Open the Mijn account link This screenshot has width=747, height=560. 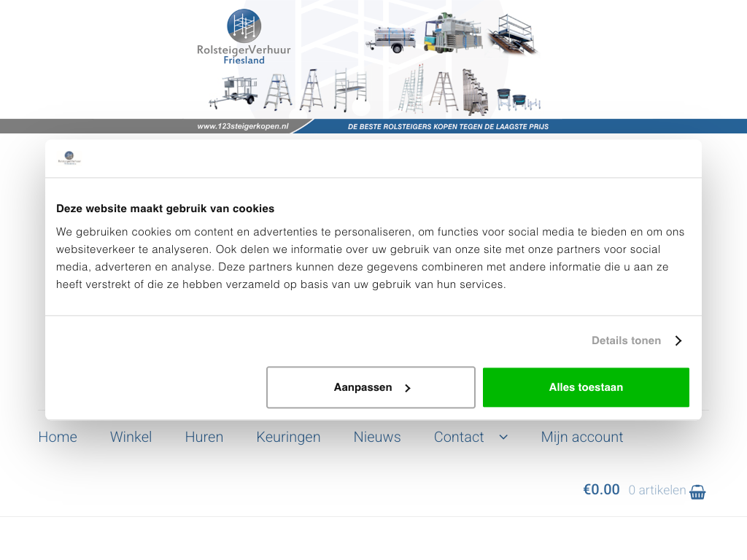[581, 437]
